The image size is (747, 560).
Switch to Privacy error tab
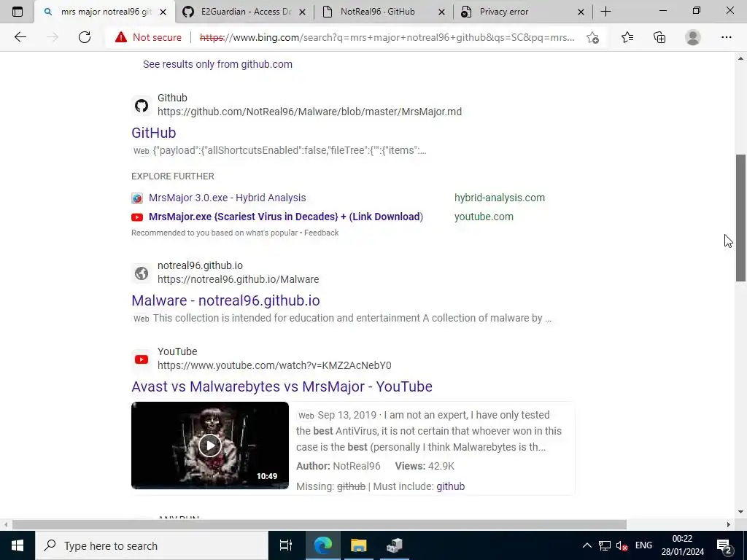tap(522, 12)
